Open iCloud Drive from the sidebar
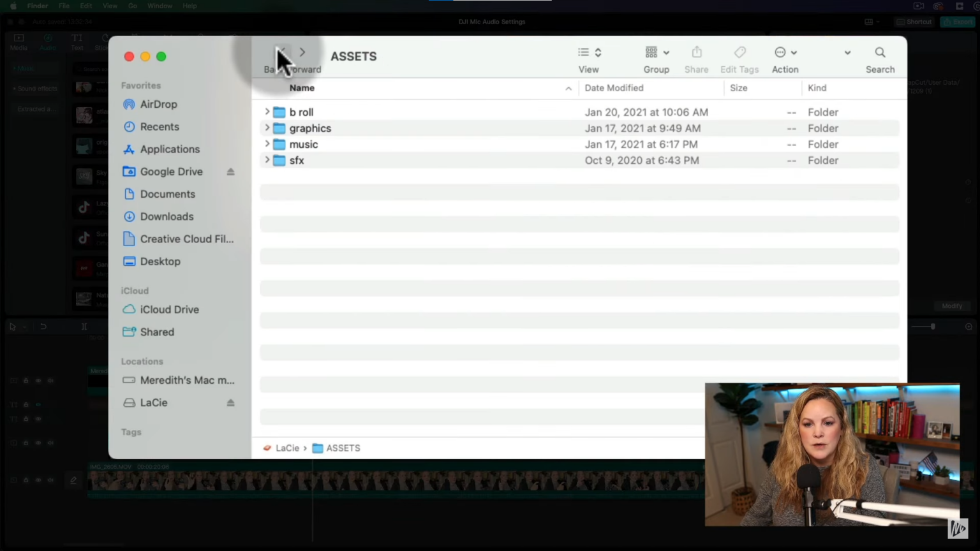 pyautogui.click(x=169, y=309)
